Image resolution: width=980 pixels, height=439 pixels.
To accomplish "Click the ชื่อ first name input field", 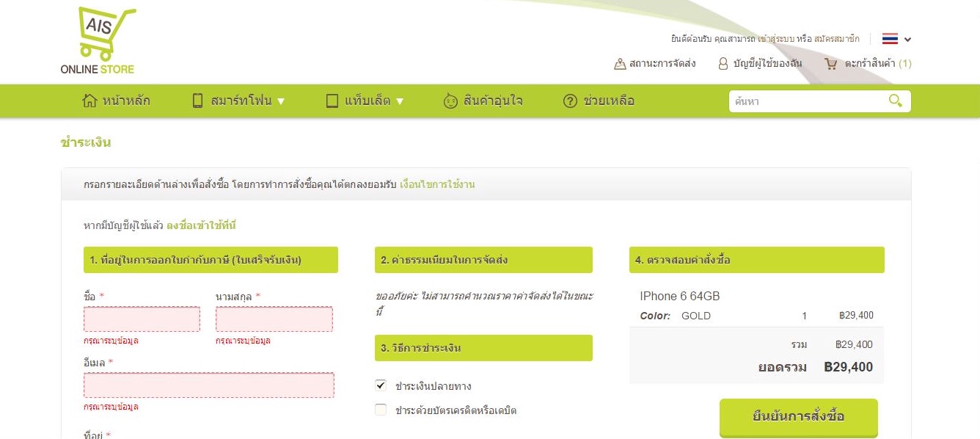I will pyautogui.click(x=142, y=319).
